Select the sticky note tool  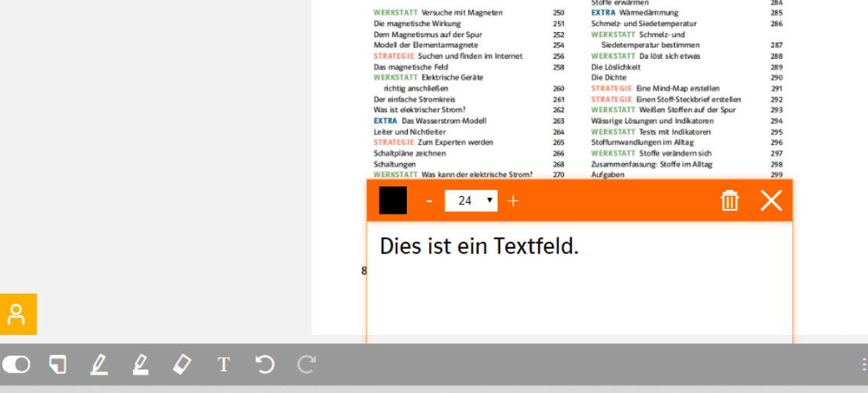tap(57, 365)
